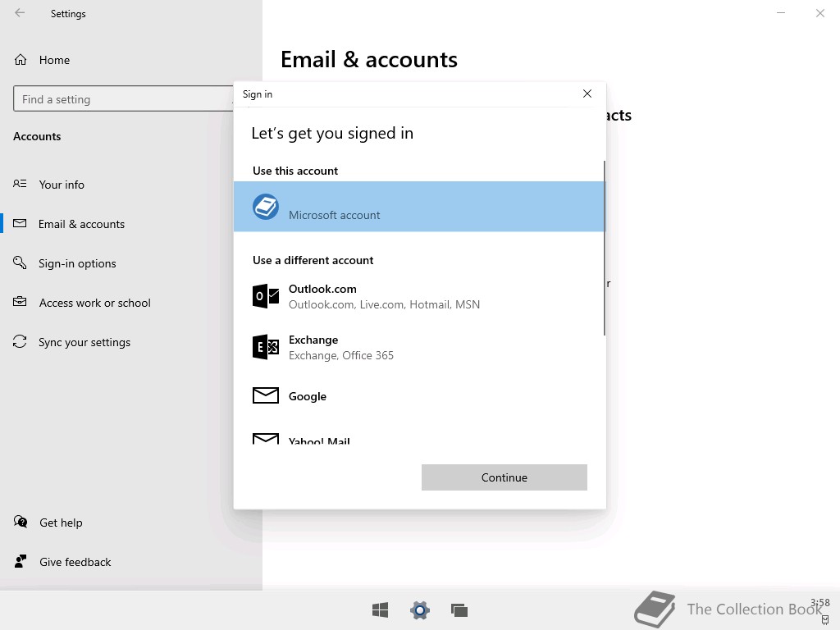Click the briefcase icon for work or school
The height and width of the screenshot is (630, 840).
20,302
